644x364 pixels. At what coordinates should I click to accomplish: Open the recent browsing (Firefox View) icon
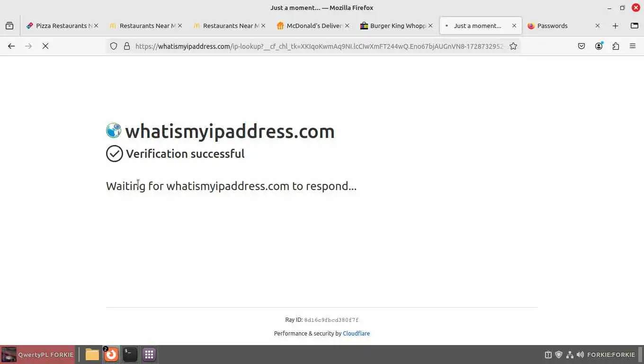coord(9,26)
